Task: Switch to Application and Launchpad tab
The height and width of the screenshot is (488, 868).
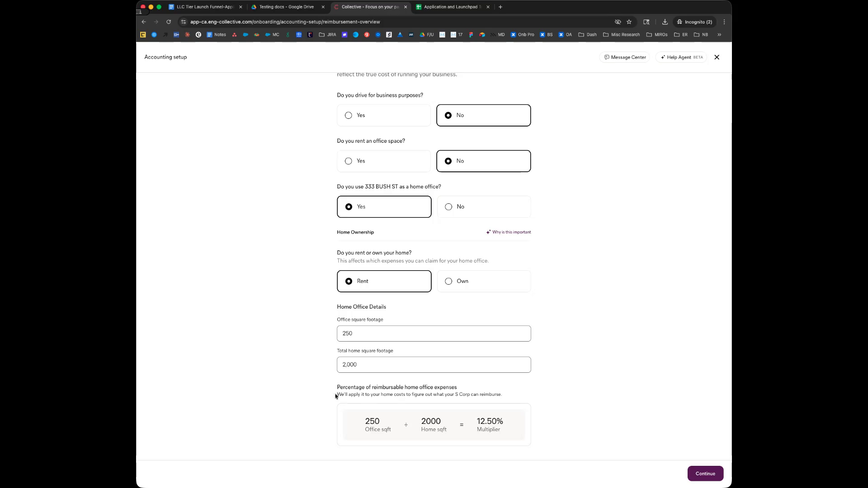Action: point(450,7)
